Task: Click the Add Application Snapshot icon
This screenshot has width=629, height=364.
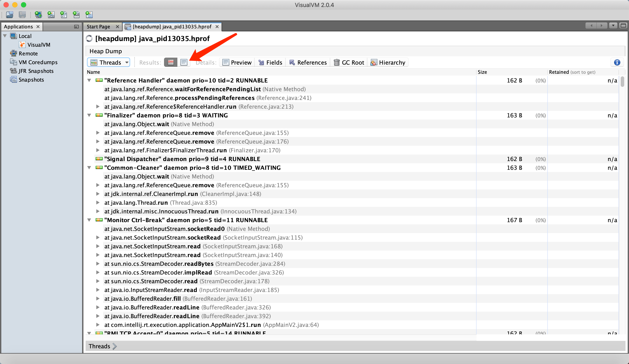Action: [89, 15]
